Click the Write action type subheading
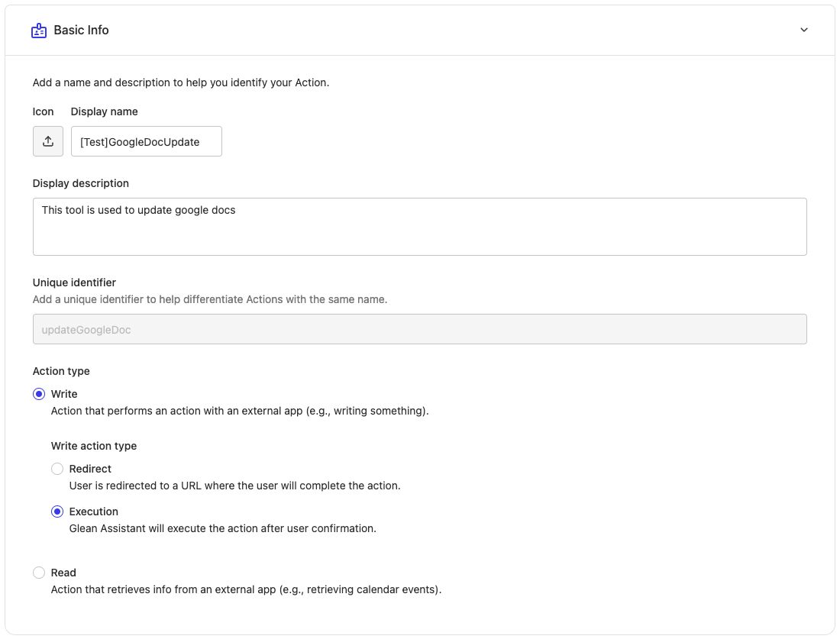840x639 pixels. 94,446
